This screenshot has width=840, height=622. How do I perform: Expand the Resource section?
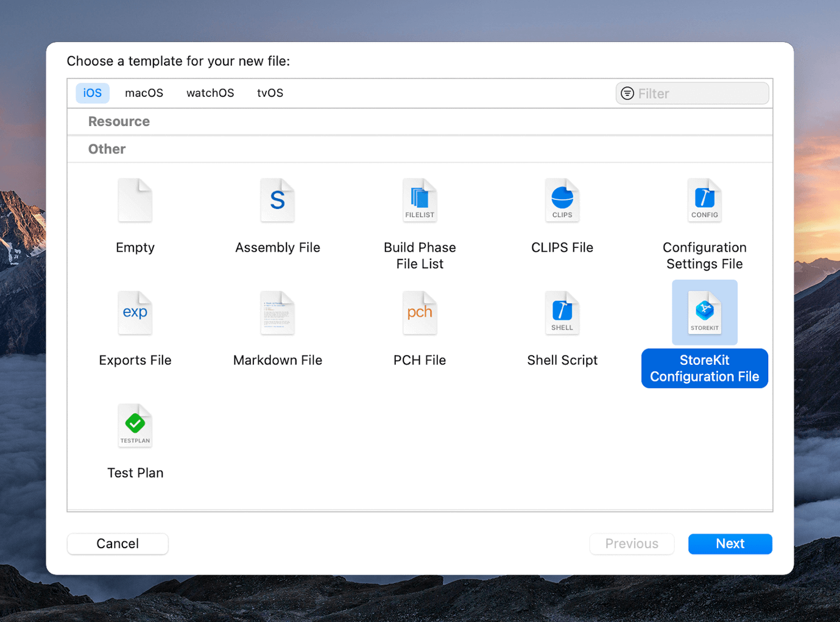[119, 121]
